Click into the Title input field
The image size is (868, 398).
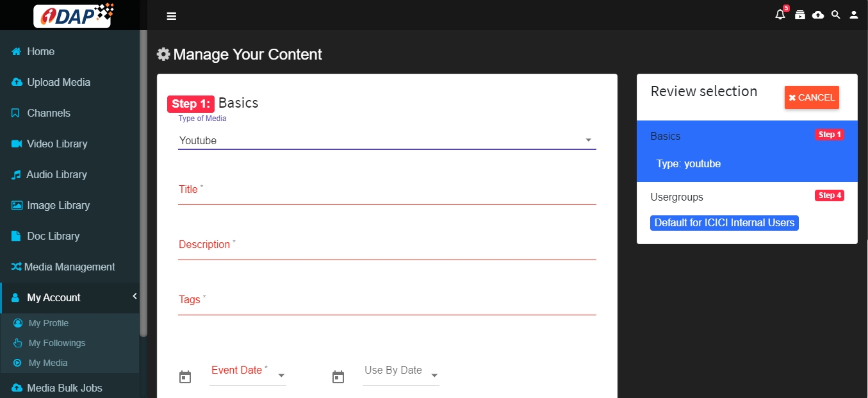pos(387,190)
